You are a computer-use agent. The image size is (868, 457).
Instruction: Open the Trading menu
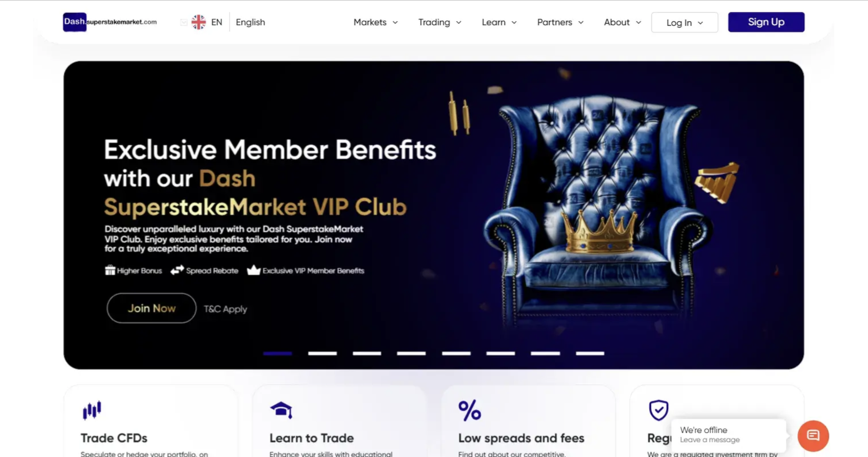tap(440, 22)
